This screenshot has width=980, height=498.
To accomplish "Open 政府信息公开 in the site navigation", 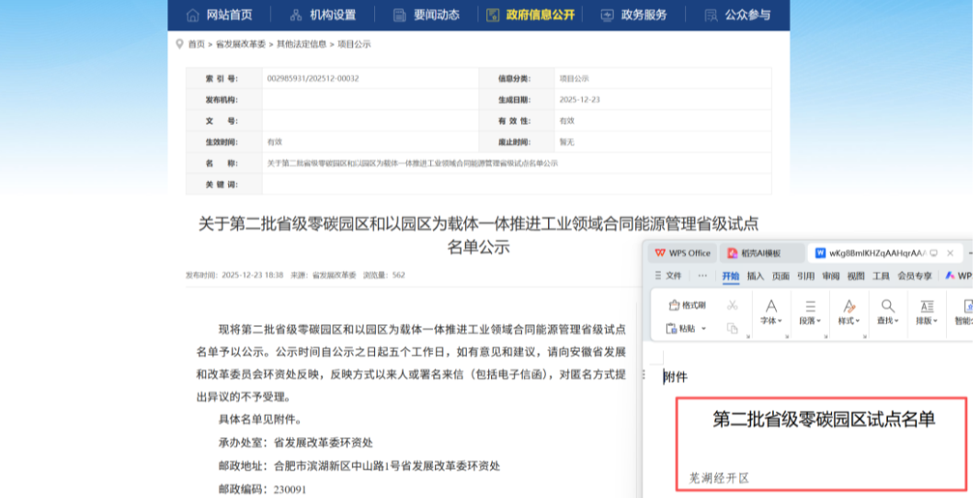I will click(x=540, y=15).
